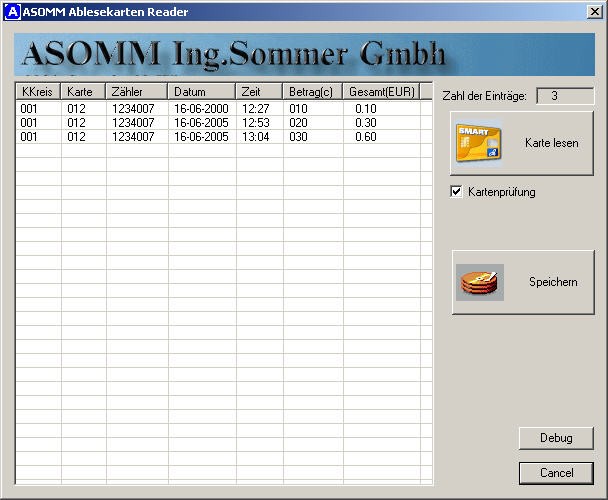Click the Karte 012 cell in 12:53 row
The width and height of the screenshot is (608, 500).
(83, 123)
